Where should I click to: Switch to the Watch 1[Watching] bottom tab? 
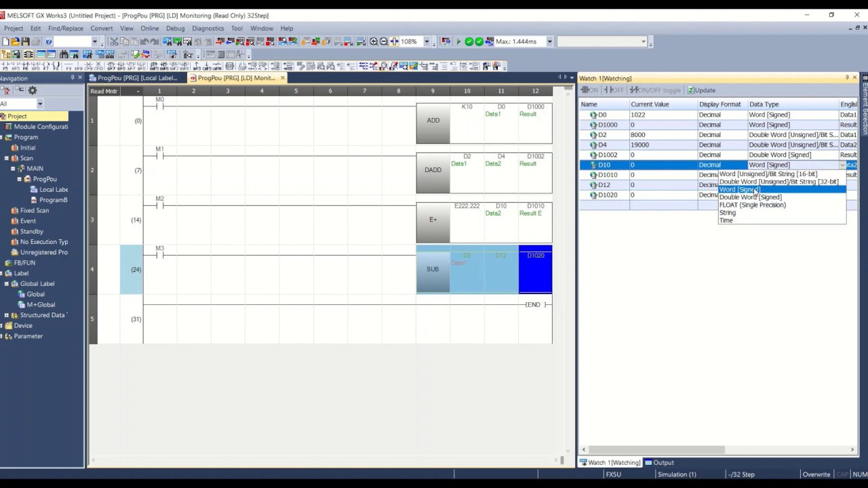(x=610, y=463)
